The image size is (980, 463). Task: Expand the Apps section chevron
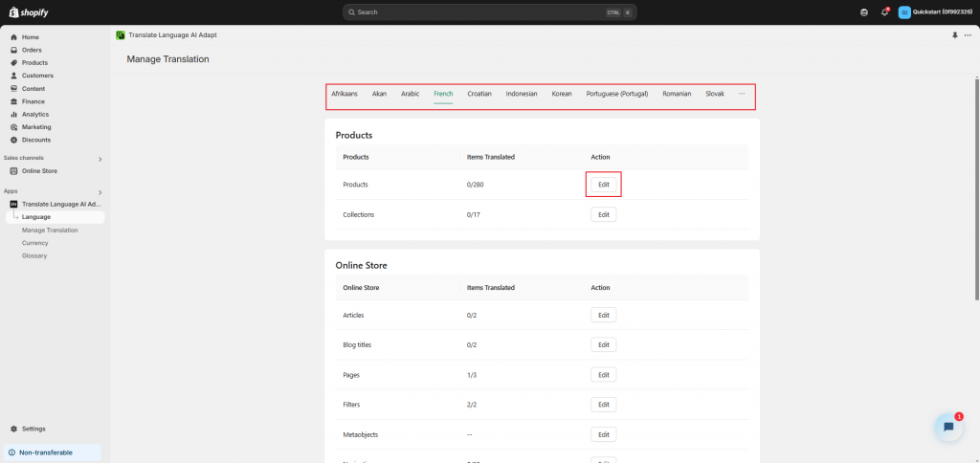(100, 191)
